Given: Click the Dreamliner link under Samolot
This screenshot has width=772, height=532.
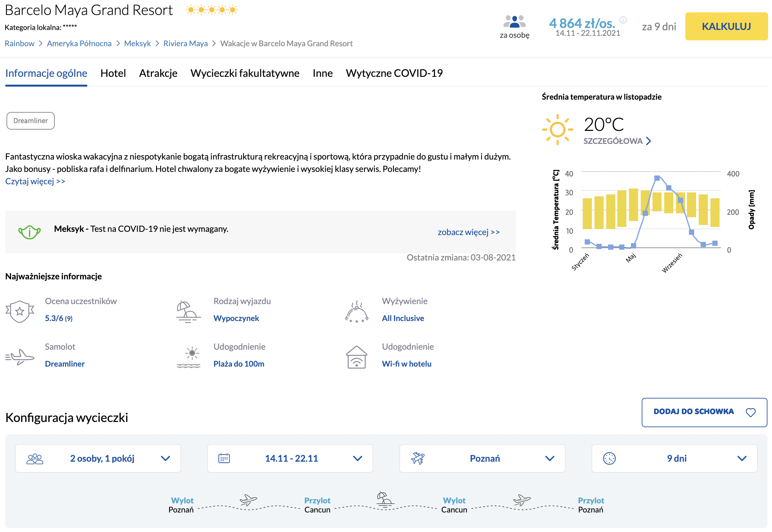Looking at the screenshot, I should coord(65,364).
